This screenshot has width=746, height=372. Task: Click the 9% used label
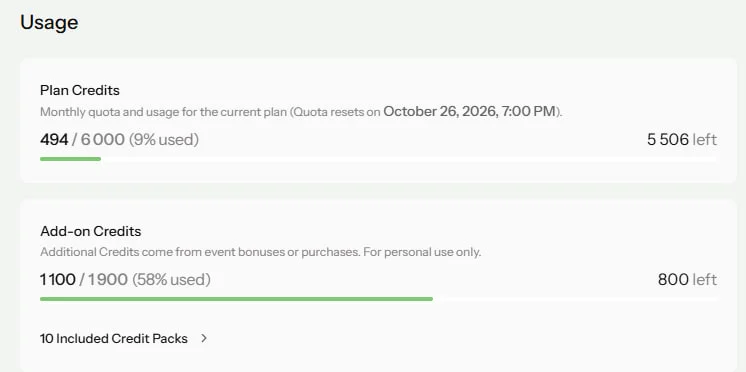[164, 139]
